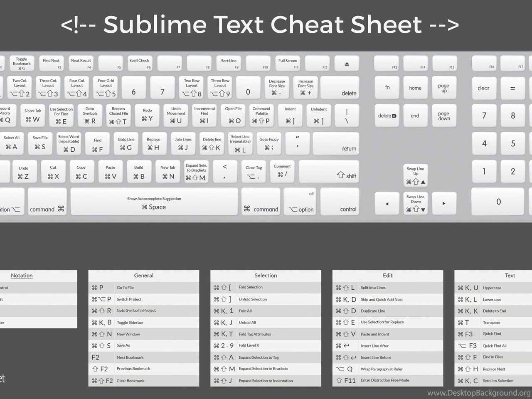The height and width of the screenshot is (399, 532).
Task: Click the Toggle Bookmark F2 key
Action: (22, 64)
